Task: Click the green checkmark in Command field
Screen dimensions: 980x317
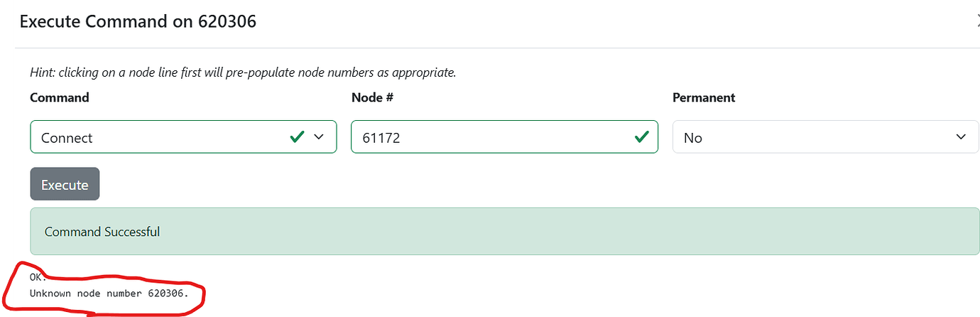Action: click(x=298, y=137)
